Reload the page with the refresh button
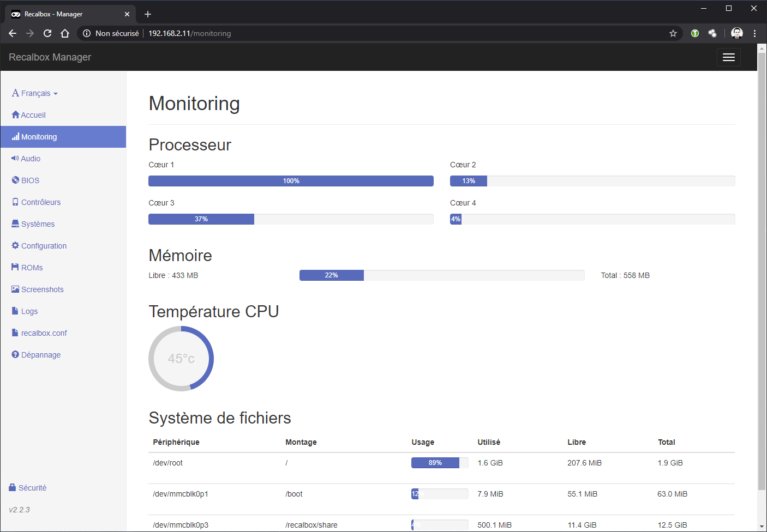The height and width of the screenshot is (532, 767). coord(47,33)
